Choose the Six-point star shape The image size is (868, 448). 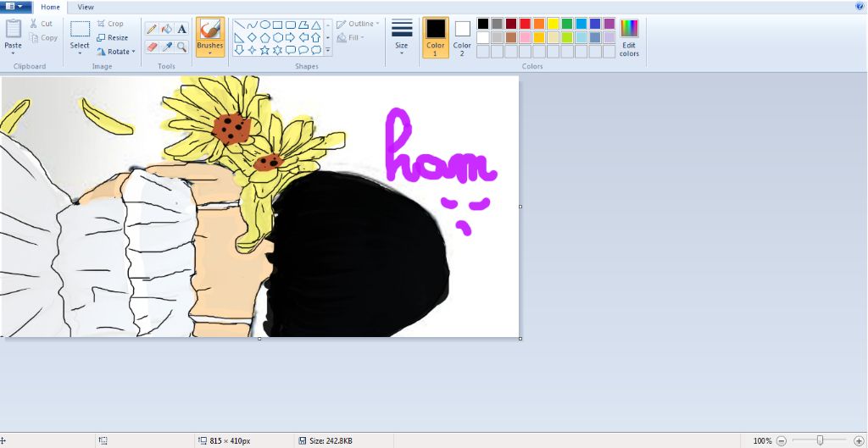pos(278,50)
